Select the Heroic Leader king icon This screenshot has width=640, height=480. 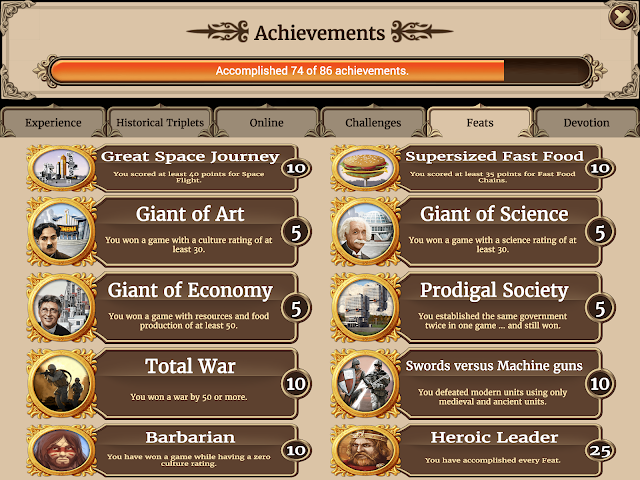(x=366, y=451)
